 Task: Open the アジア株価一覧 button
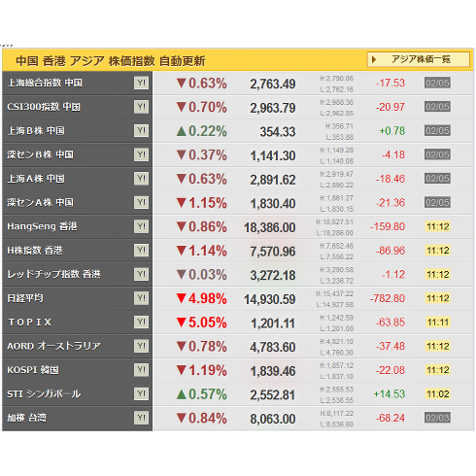(x=419, y=59)
